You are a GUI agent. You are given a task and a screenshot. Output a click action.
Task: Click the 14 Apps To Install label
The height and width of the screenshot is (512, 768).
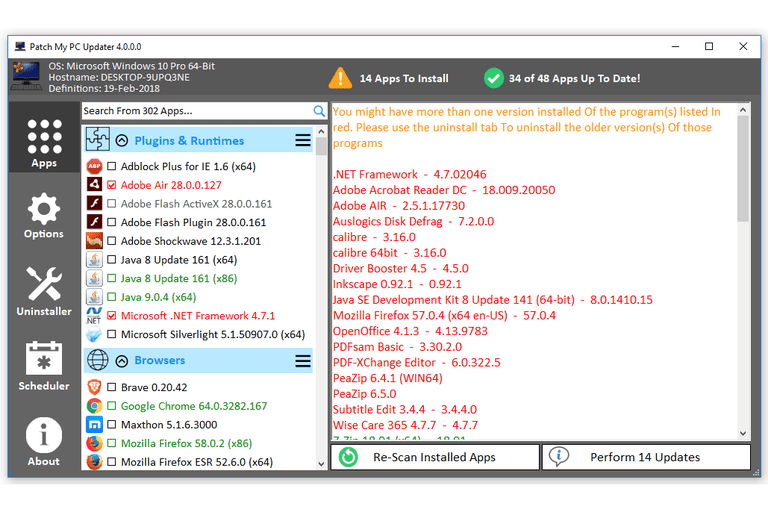coord(404,78)
